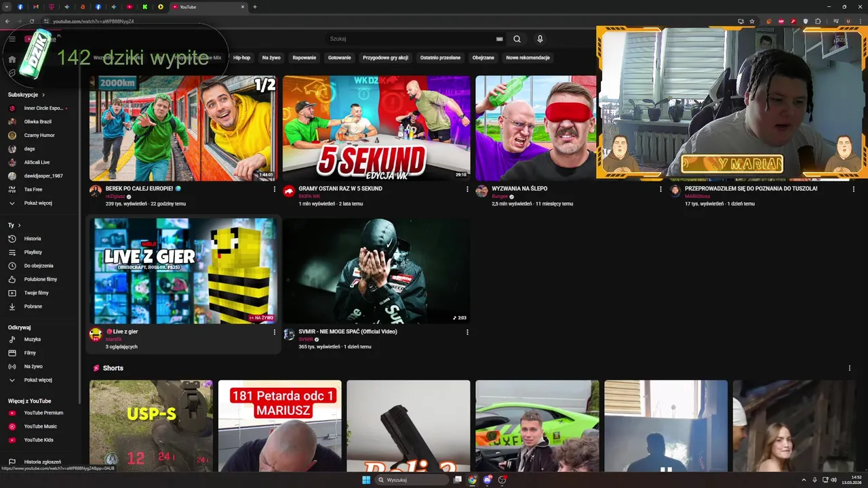Select the Na żywo filter chip
The height and width of the screenshot is (488, 868).
tap(271, 58)
